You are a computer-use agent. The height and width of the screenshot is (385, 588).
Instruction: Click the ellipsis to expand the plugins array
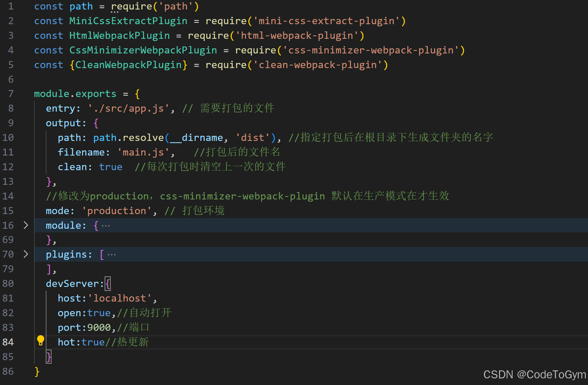[x=112, y=254]
